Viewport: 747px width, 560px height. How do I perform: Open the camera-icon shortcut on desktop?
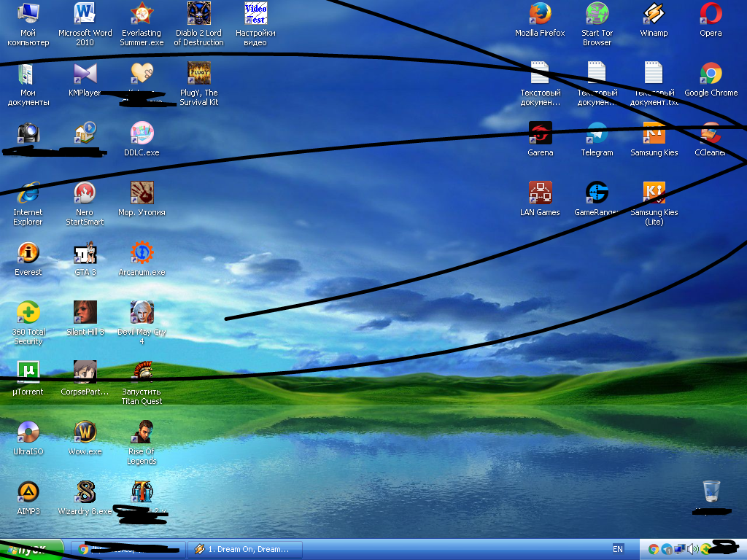[28, 133]
